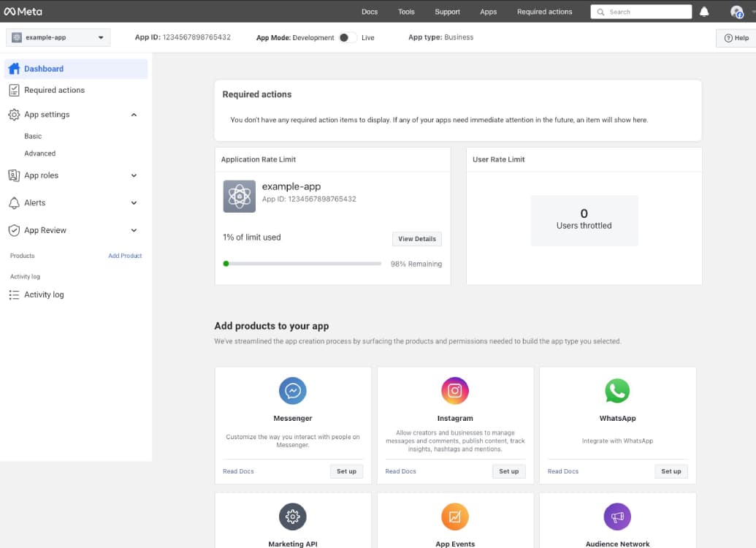Screen dimensions: 756x548
Task: Click the Marketing API title
Action: pyautogui.click(x=293, y=544)
